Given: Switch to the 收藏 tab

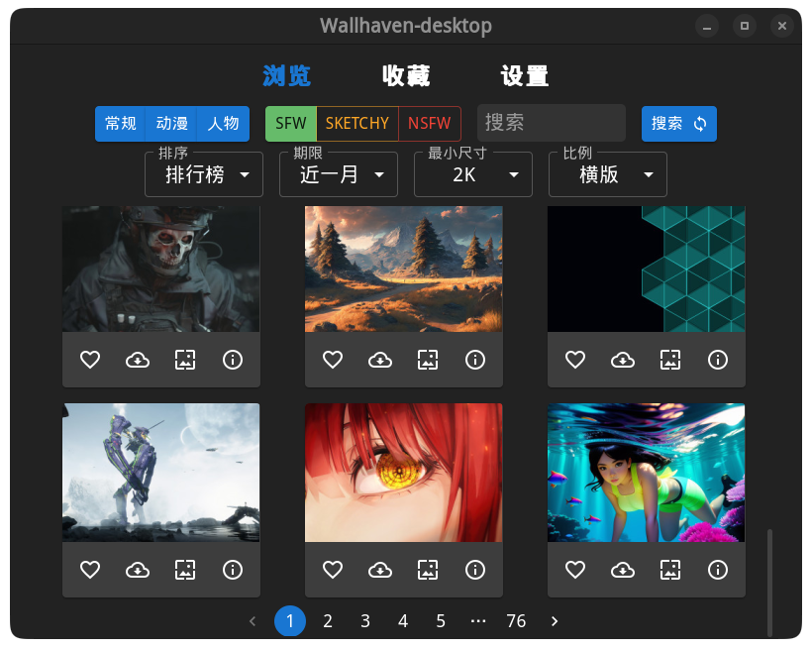Looking at the screenshot, I should 406,76.
